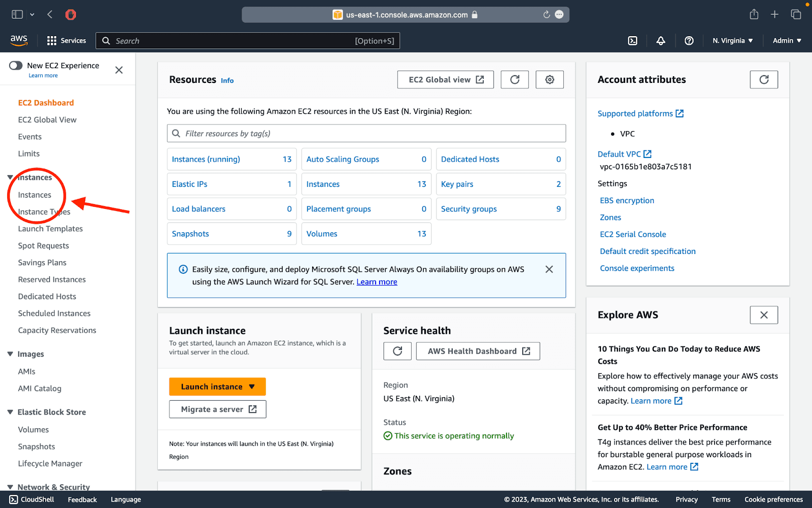The width and height of the screenshot is (812, 508).
Task: Dismiss the SQL Server Launch Wizard banner
Action: 549,269
